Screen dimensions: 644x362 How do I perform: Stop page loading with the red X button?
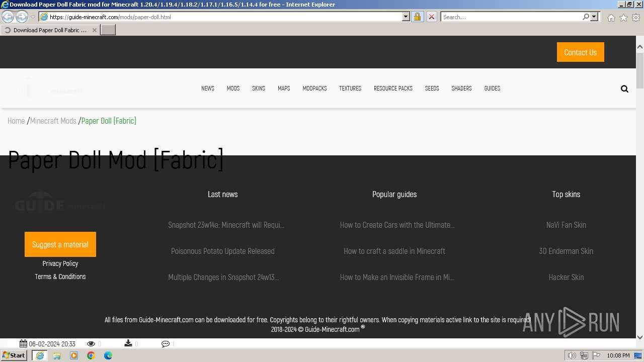(x=431, y=17)
